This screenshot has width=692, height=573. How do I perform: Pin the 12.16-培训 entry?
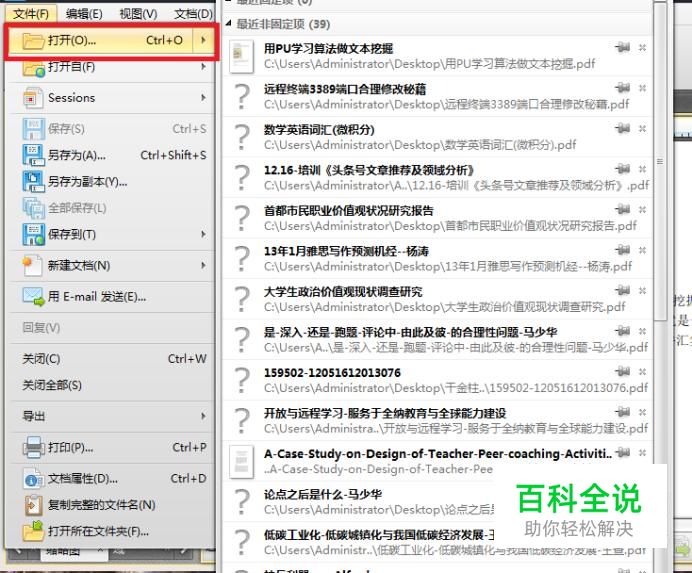(x=623, y=169)
